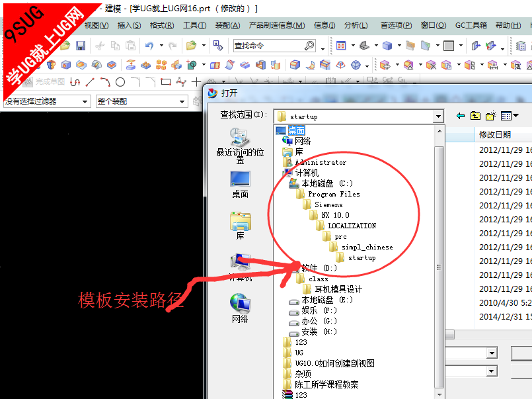The image size is (532, 399).
Task: Click the 修改日期 column header
Action: tap(495, 135)
